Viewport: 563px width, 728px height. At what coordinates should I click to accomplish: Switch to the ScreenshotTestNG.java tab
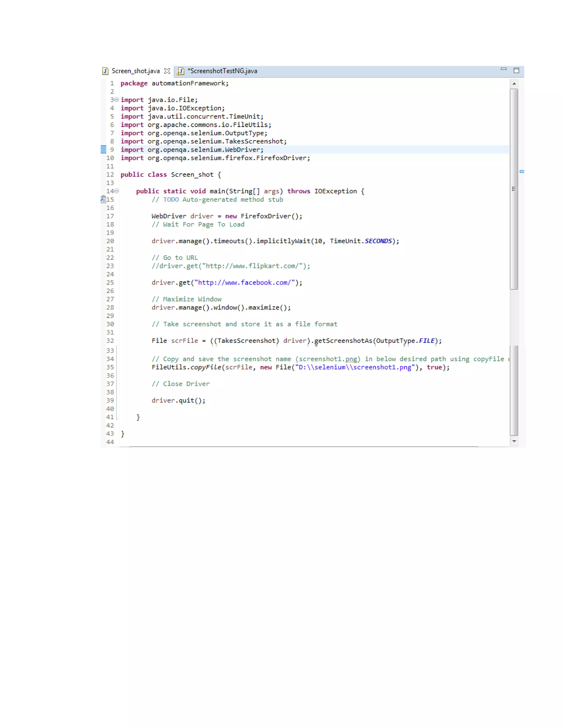tap(222, 71)
